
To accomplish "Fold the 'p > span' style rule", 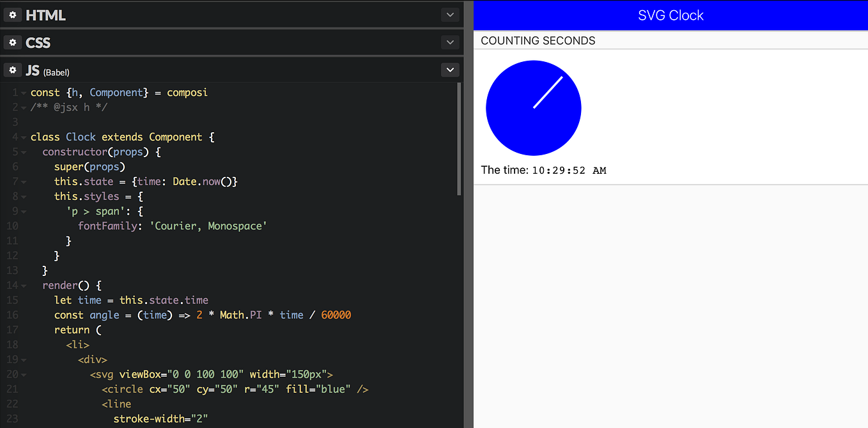I will tap(23, 211).
